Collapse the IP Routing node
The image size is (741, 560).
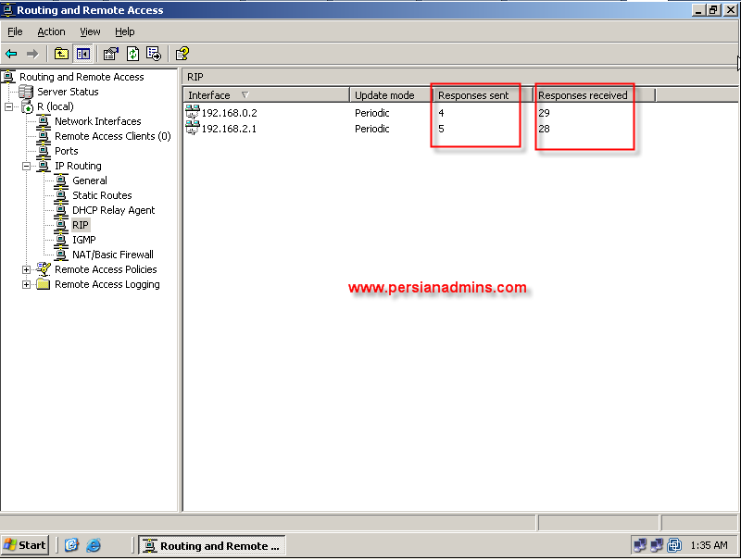pyautogui.click(x=27, y=167)
